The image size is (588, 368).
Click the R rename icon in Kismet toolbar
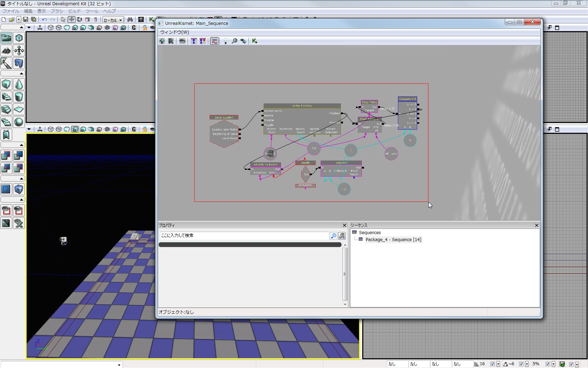171,41
